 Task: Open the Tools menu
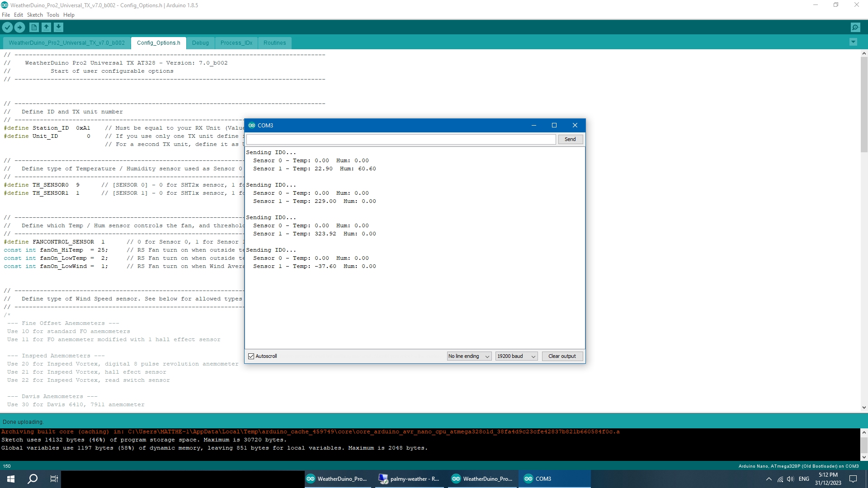tap(52, 15)
